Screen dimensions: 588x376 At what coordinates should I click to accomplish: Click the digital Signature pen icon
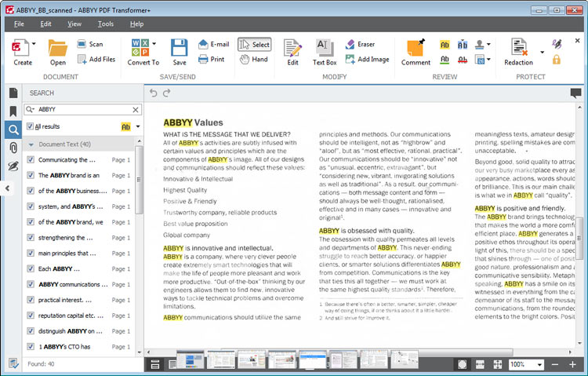tap(557, 44)
